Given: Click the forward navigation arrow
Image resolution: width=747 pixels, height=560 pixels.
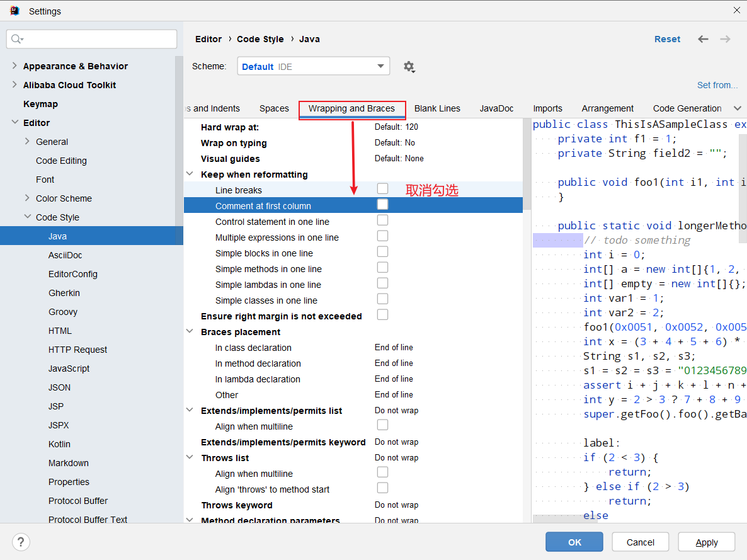Looking at the screenshot, I should pyautogui.click(x=725, y=39).
